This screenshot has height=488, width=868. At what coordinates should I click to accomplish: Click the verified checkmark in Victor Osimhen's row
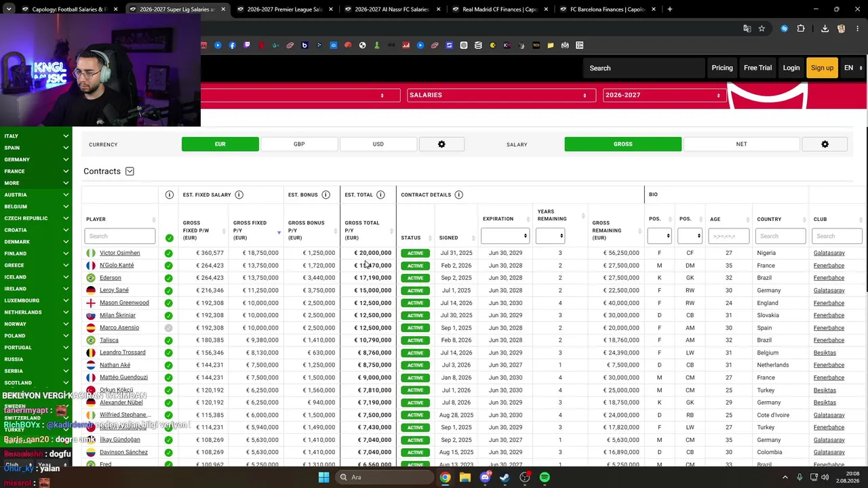coord(168,253)
